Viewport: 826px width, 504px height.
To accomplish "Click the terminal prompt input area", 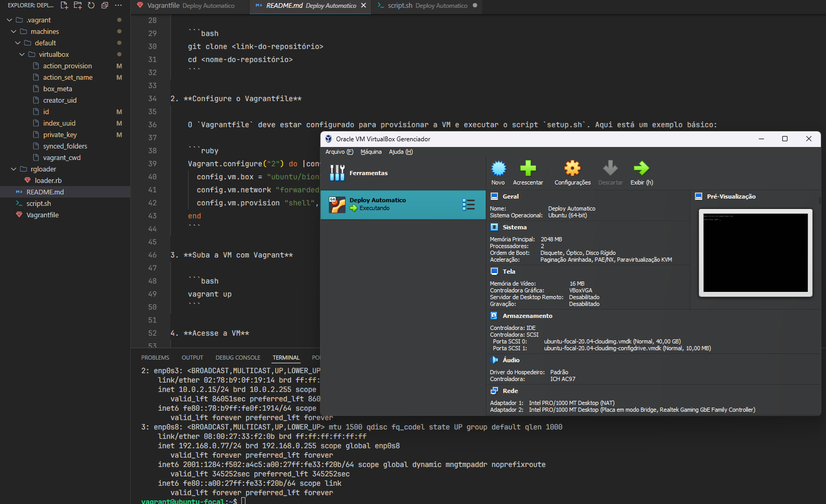I will [x=243, y=501].
